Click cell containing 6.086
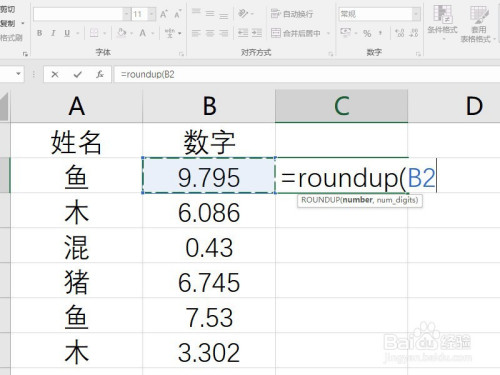 (x=209, y=211)
